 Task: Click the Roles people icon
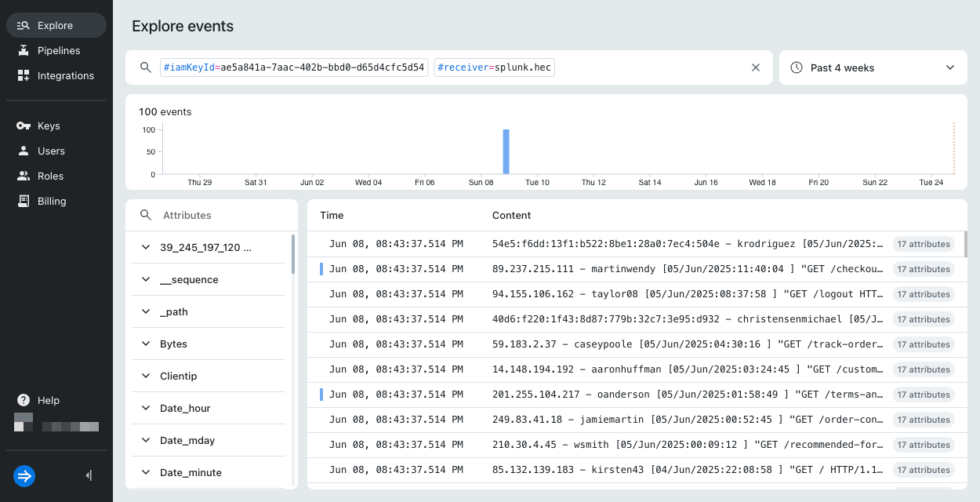(x=23, y=176)
